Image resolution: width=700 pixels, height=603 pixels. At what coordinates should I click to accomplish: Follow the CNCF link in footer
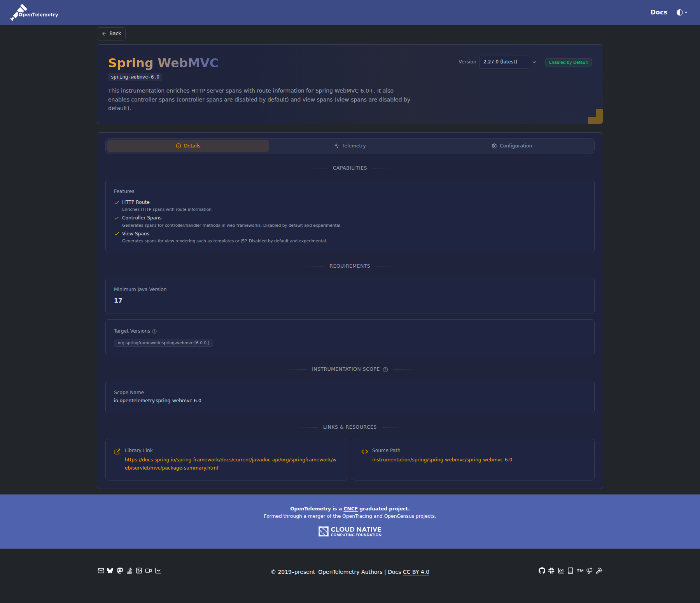350,509
